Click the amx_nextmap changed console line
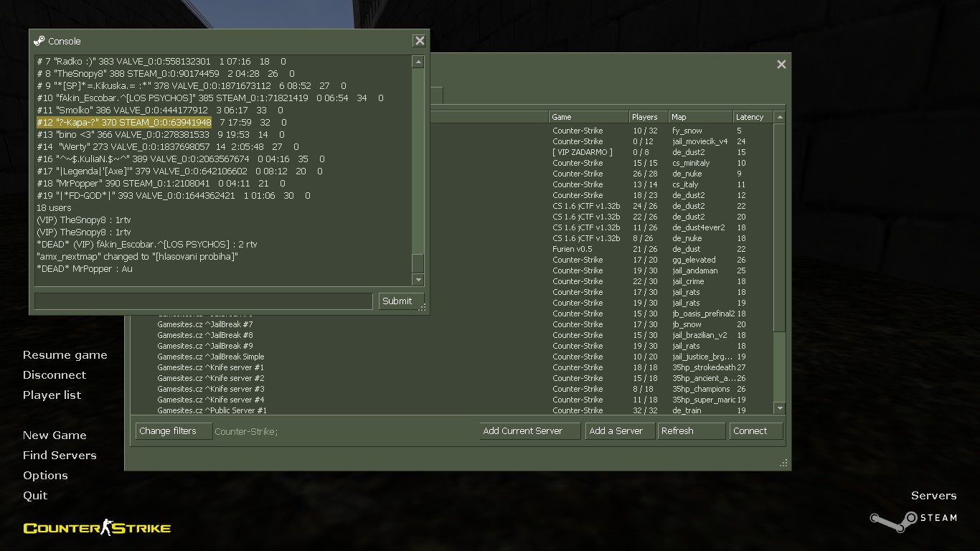Image resolution: width=980 pixels, height=551 pixels. 137,256
